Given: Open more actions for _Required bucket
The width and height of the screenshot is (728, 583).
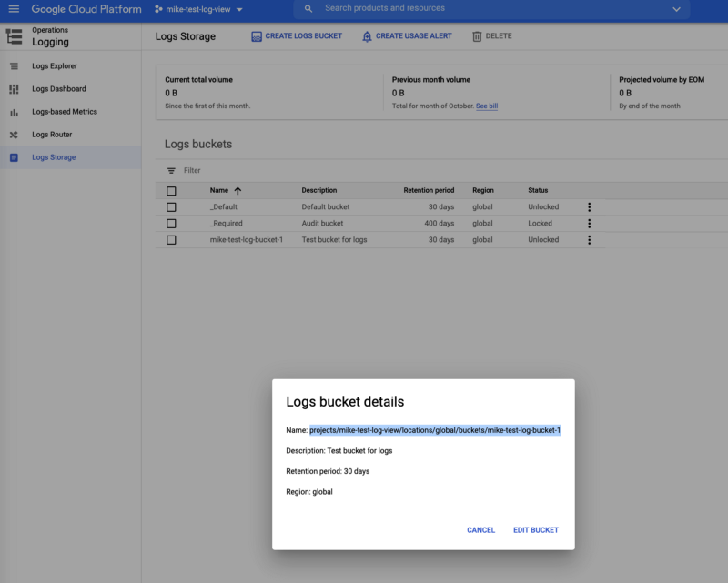Looking at the screenshot, I should click(x=589, y=223).
